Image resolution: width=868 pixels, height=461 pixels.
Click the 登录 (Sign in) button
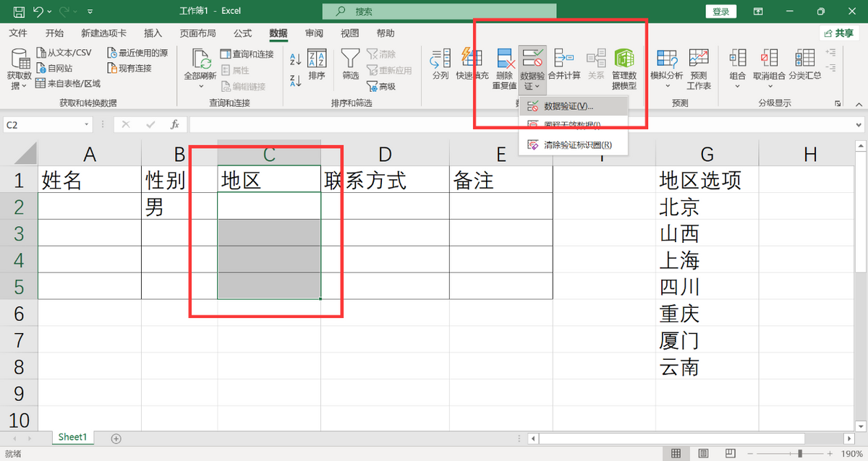(720, 12)
